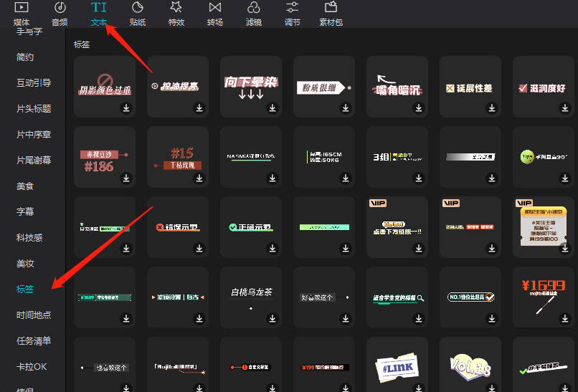Open the 滤镜 filters tab
This screenshot has width=578, height=392.
(x=254, y=14)
